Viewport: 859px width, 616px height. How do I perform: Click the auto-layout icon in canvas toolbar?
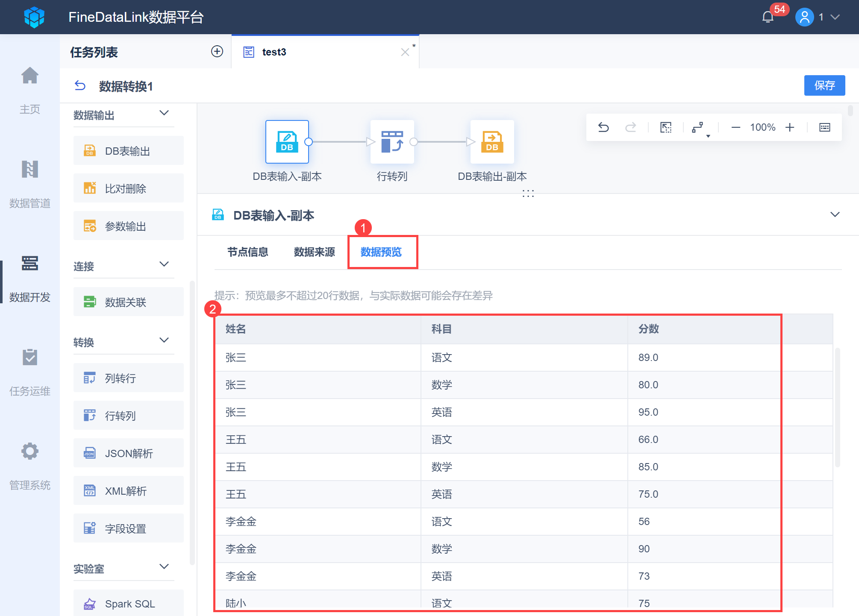[698, 127]
